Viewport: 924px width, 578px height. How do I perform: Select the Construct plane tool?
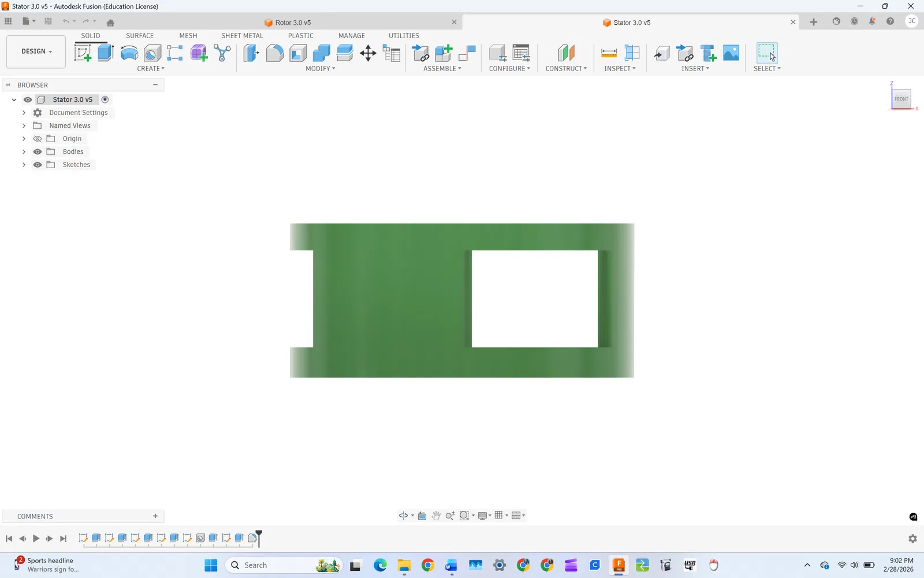pos(566,53)
